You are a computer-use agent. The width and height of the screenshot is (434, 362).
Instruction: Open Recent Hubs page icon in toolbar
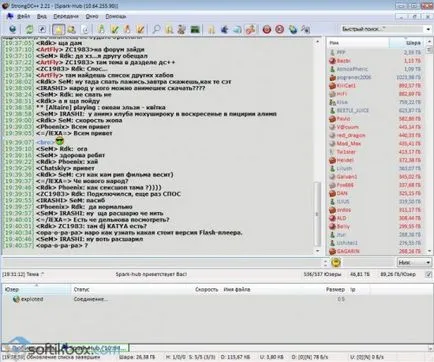pyautogui.click(x=85, y=29)
